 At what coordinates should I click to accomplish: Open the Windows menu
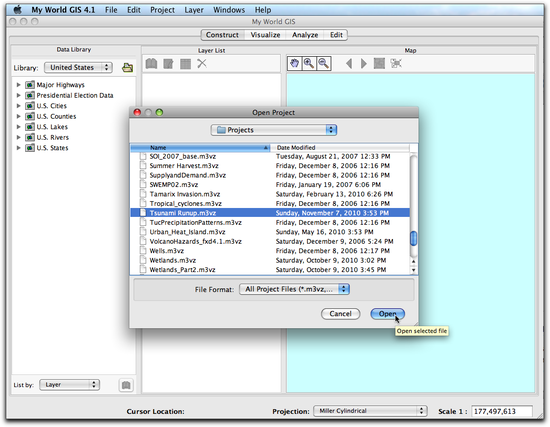[x=229, y=10]
